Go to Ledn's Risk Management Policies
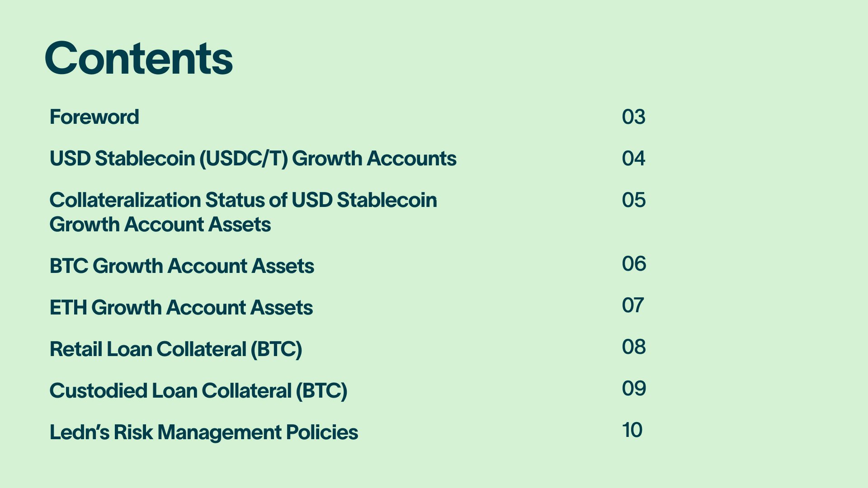The image size is (868, 488). (203, 432)
